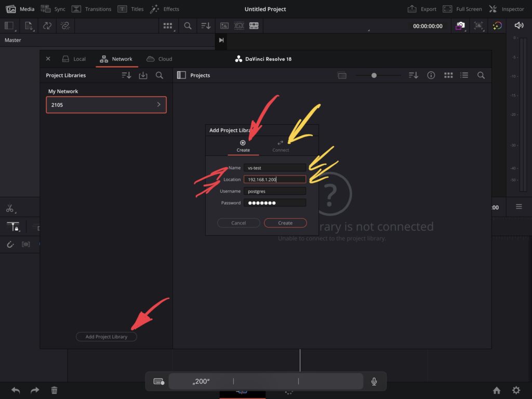Image resolution: width=532 pixels, height=399 pixels.
Task: Close the project manager panel
Action: [x=48, y=59]
